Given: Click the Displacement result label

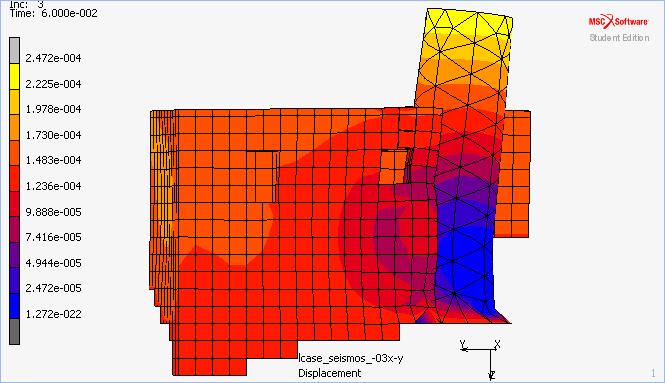Looking at the screenshot, I should click(330, 373).
